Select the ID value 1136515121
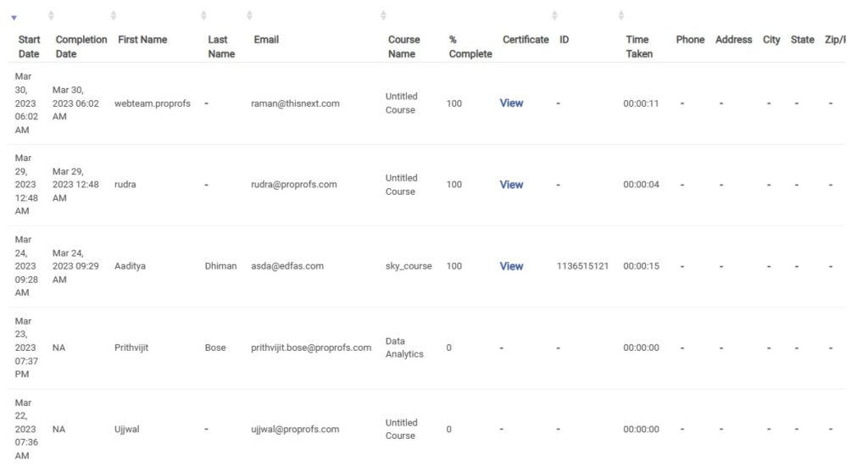This screenshot has height=466, width=868. click(582, 266)
